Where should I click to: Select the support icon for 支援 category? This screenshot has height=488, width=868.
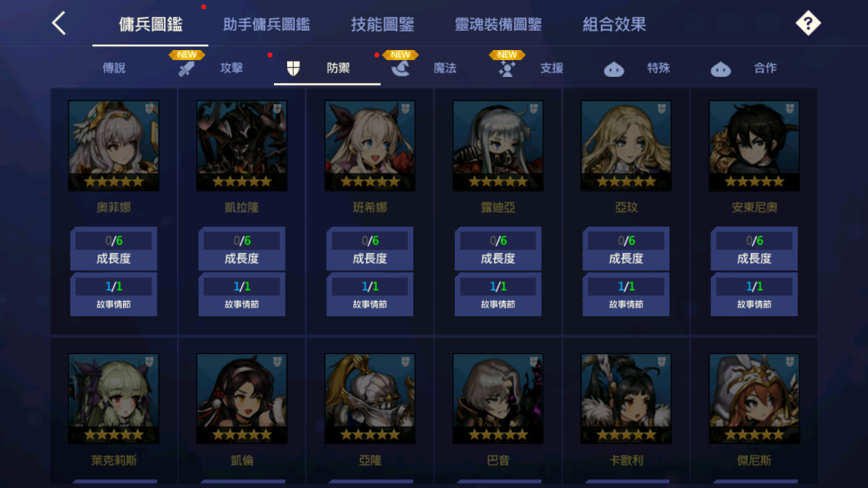pos(506,69)
